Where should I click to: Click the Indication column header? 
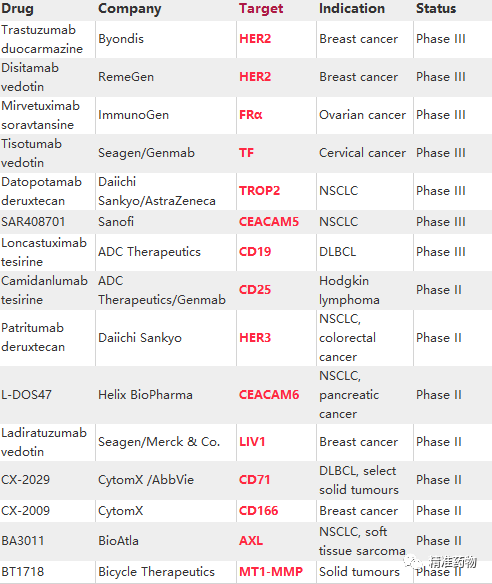coord(352,9)
